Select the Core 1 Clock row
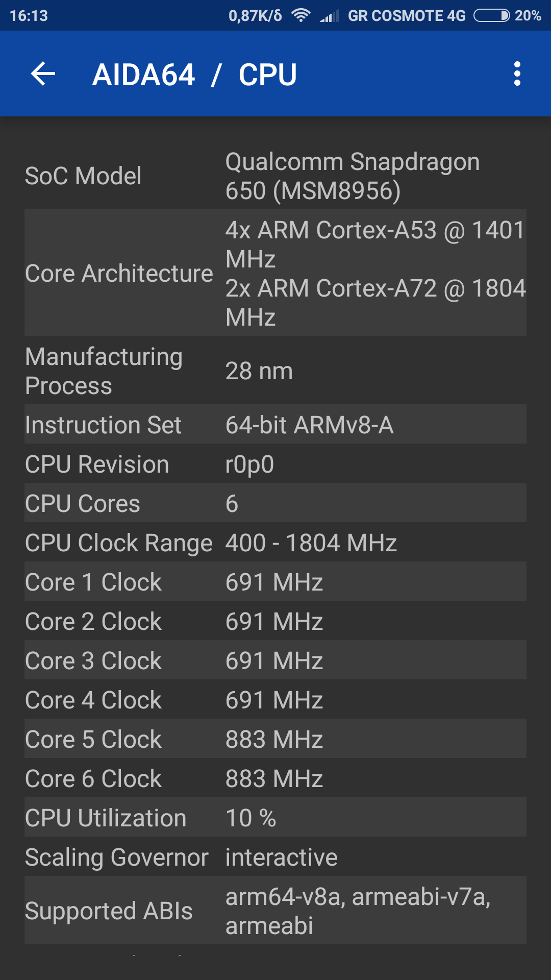Viewport: 551px width, 980px height. [275, 582]
